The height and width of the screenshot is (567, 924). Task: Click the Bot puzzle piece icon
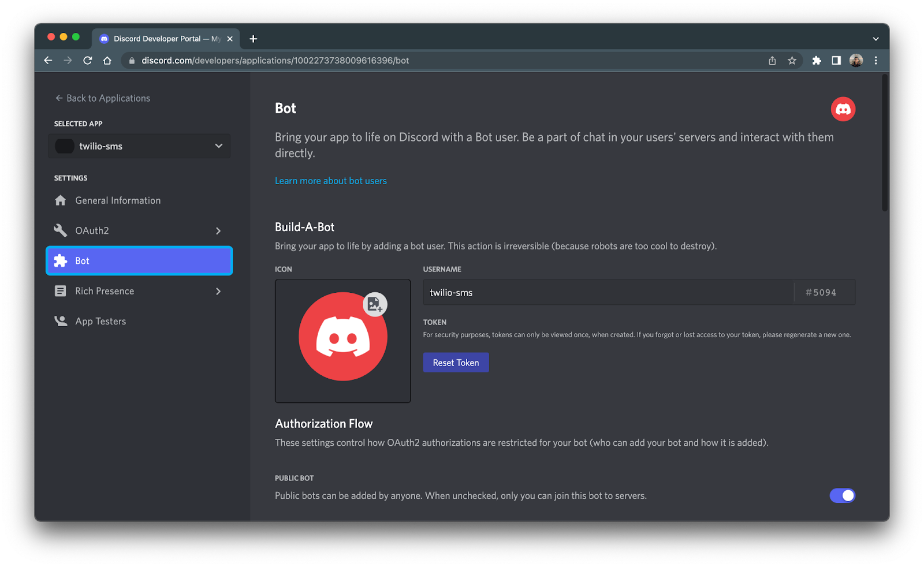60,261
